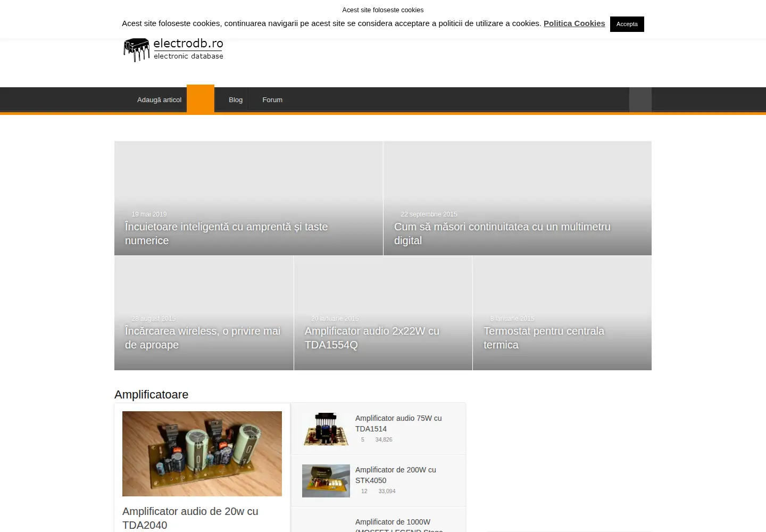The width and height of the screenshot is (766, 532).
Task: Go to the Blog menu item
Action: click(x=236, y=100)
